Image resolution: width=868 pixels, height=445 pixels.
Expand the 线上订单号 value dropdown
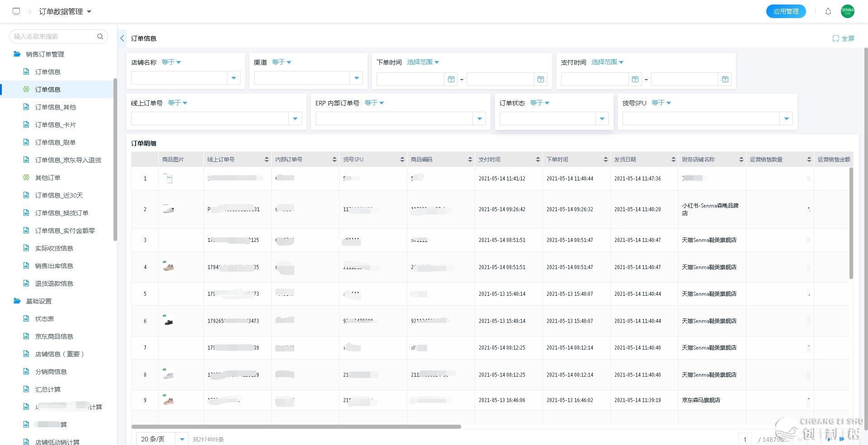click(x=295, y=119)
